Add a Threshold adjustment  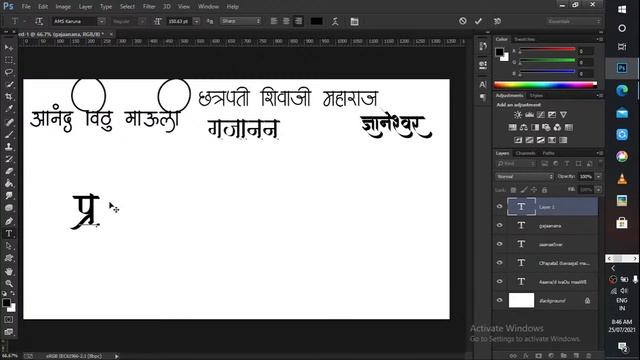coord(540,140)
